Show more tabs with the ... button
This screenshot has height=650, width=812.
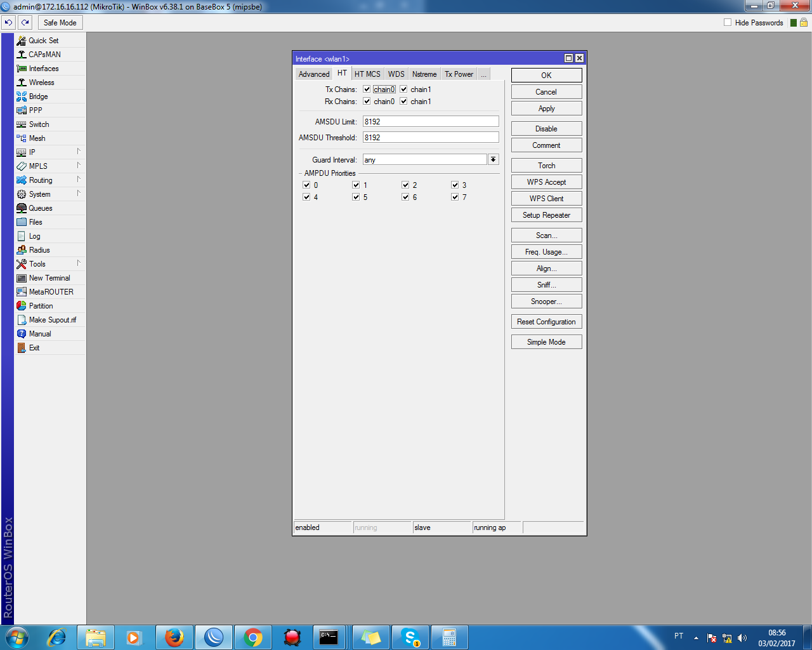483,74
